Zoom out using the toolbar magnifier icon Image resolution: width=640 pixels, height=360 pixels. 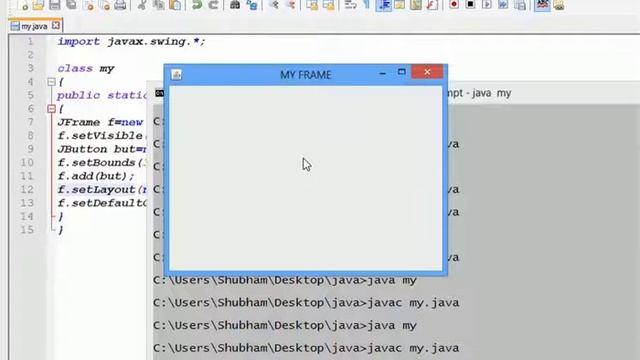290,5
